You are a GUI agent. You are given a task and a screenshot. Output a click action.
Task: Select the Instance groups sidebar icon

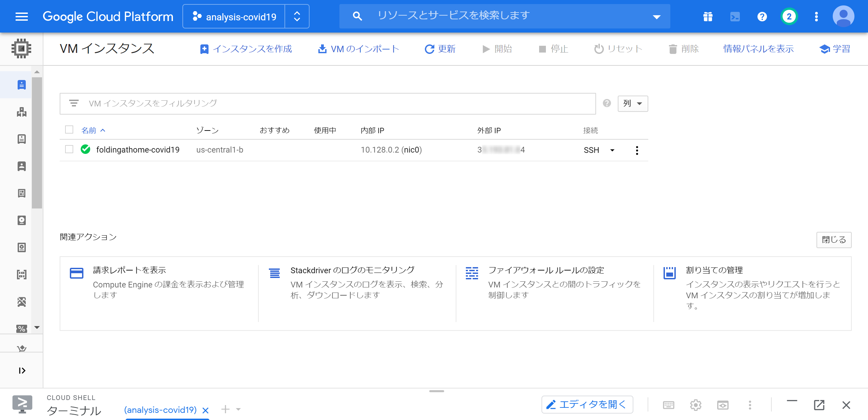[22, 112]
